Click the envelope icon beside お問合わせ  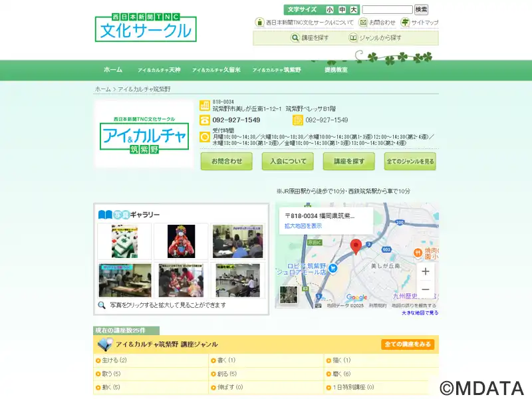pyautogui.click(x=363, y=23)
